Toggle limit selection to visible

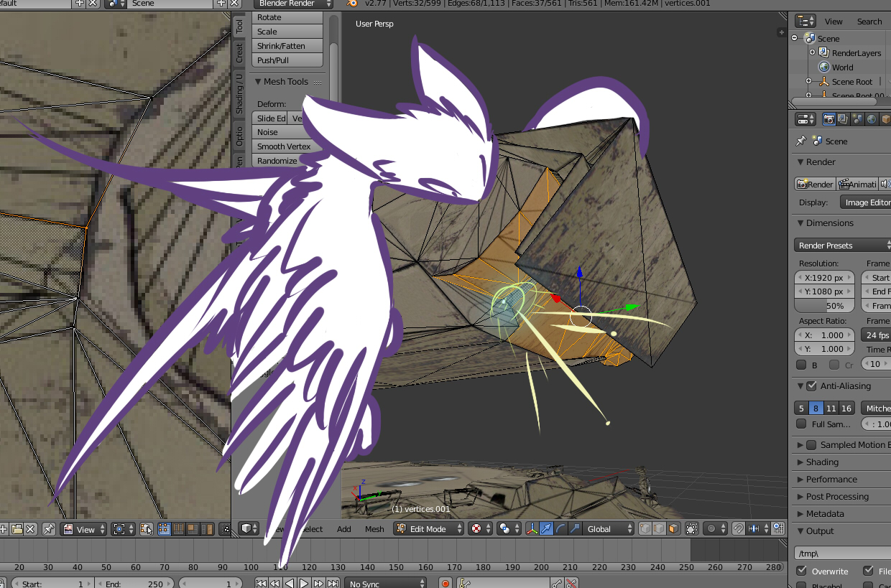tap(691, 529)
